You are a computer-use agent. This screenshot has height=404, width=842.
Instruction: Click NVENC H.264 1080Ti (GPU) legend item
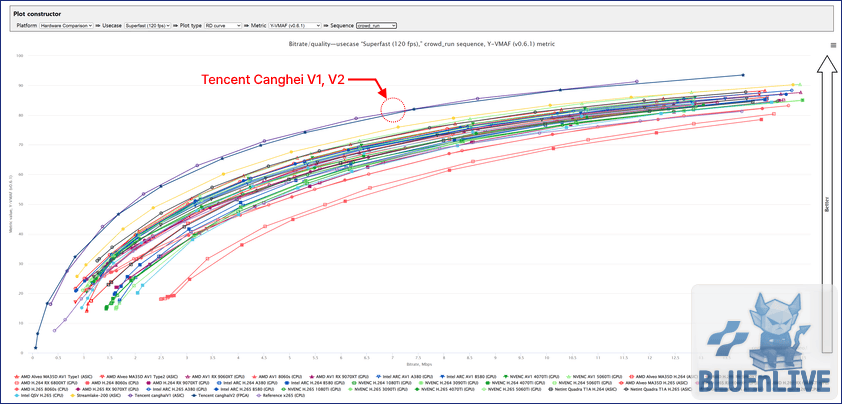click(382, 383)
